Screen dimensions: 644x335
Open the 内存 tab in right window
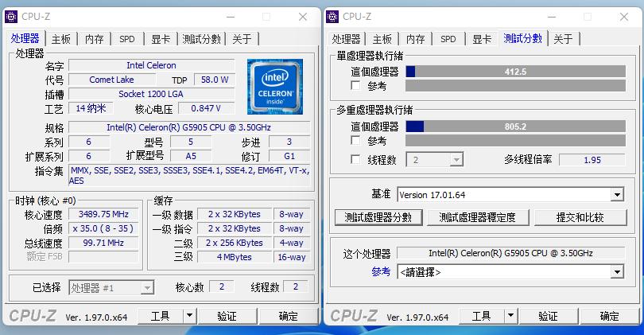tap(415, 39)
